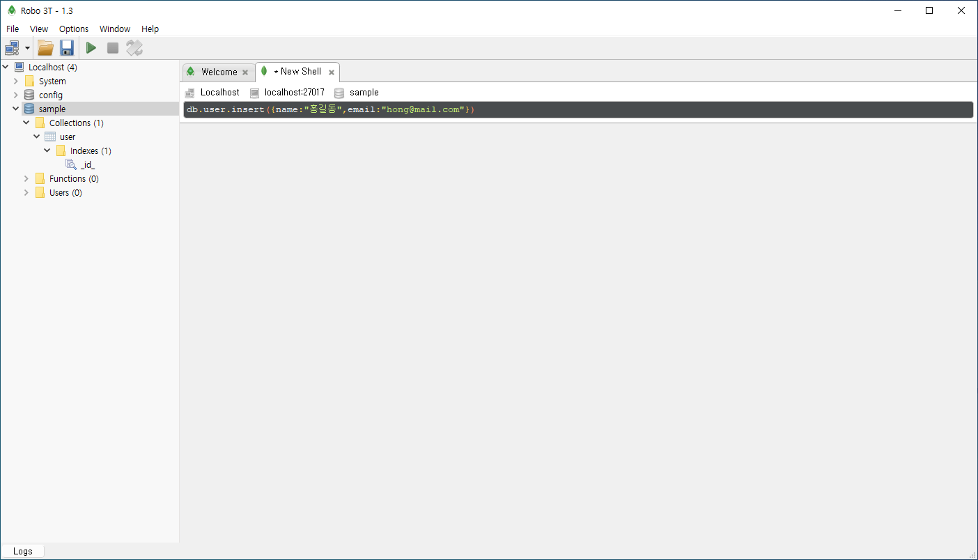Run the script with green play button
978x560 pixels.
click(91, 48)
